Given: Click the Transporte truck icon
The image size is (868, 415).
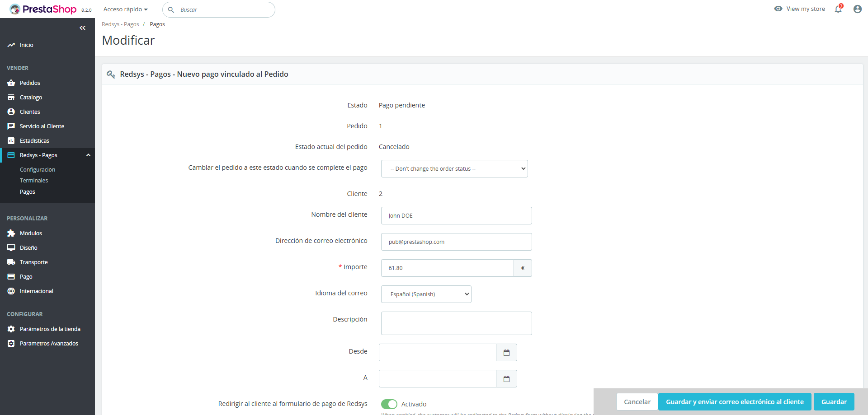Looking at the screenshot, I should [11, 262].
